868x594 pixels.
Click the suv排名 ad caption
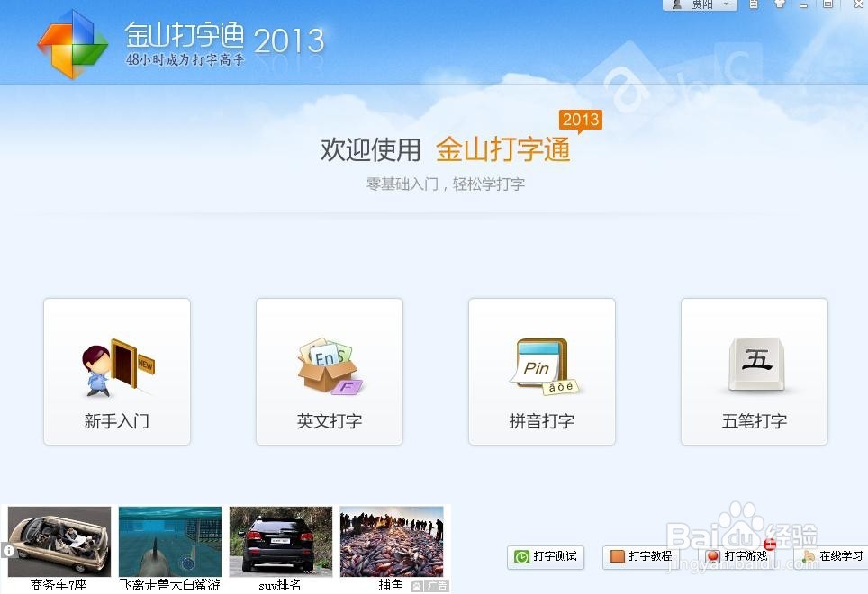[279, 585]
